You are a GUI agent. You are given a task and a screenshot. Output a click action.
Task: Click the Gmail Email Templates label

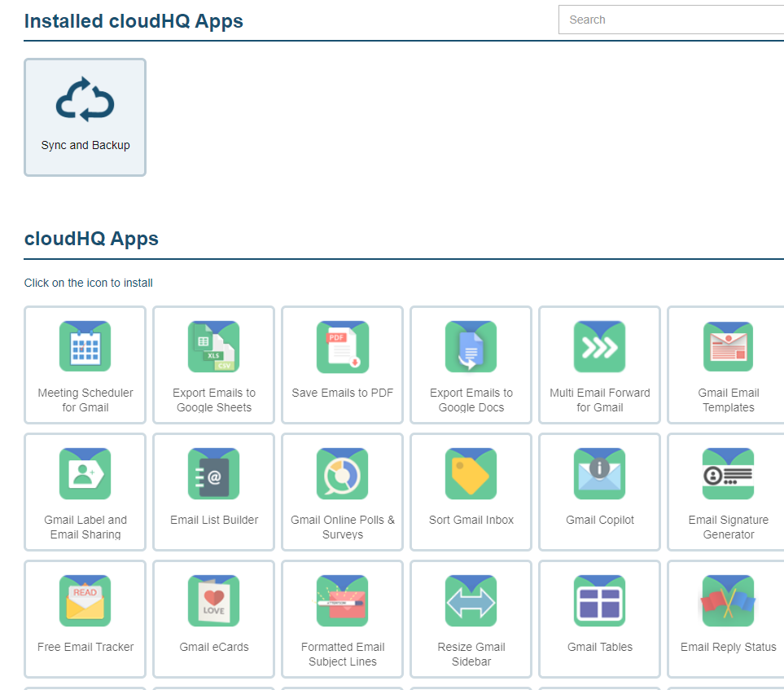pos(729,400)
